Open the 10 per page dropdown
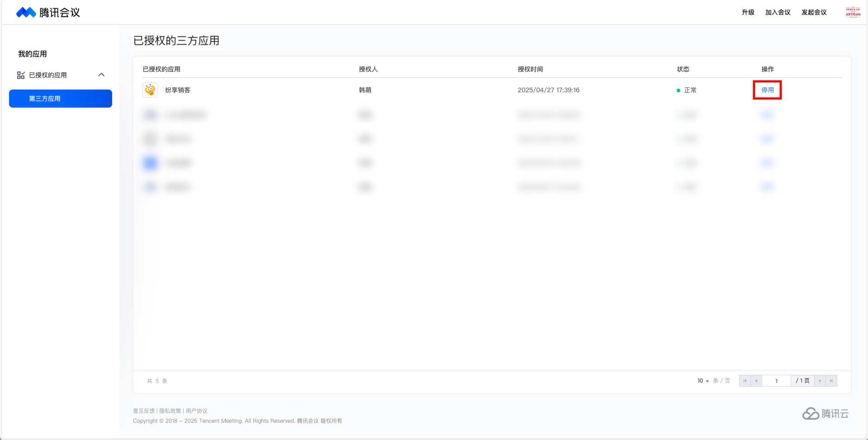868x440 pixels. [703, 381]
